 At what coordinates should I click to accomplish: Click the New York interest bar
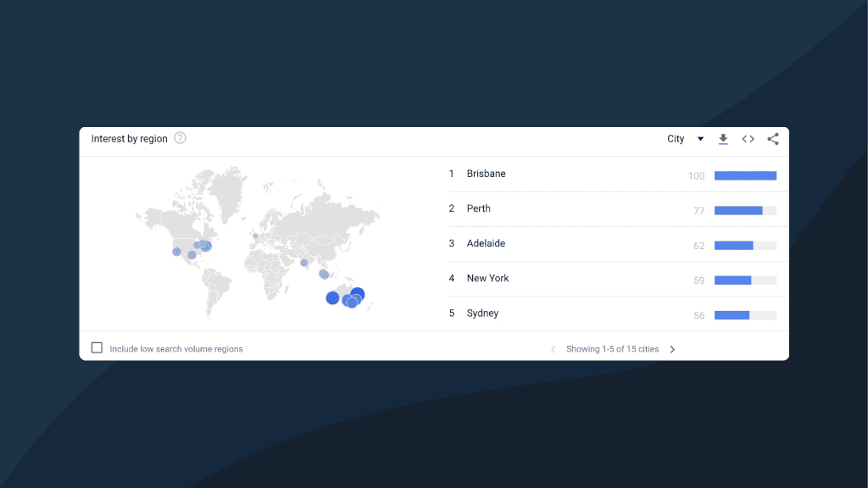click(x=745, y=280)
